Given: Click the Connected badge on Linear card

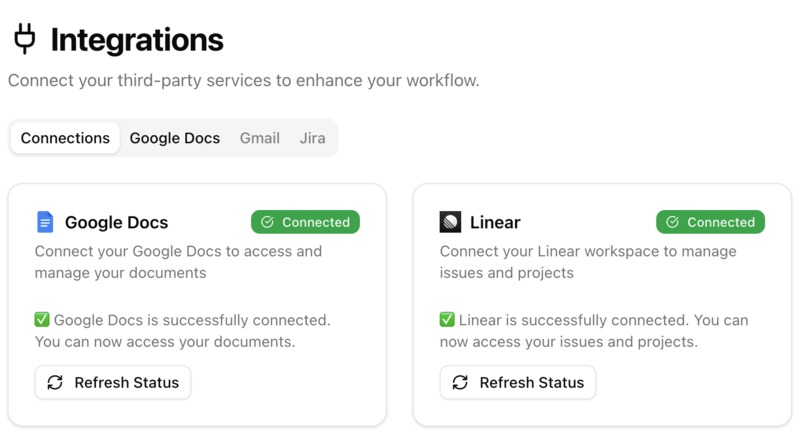Looking at the screenshot, I should [710, 222].
